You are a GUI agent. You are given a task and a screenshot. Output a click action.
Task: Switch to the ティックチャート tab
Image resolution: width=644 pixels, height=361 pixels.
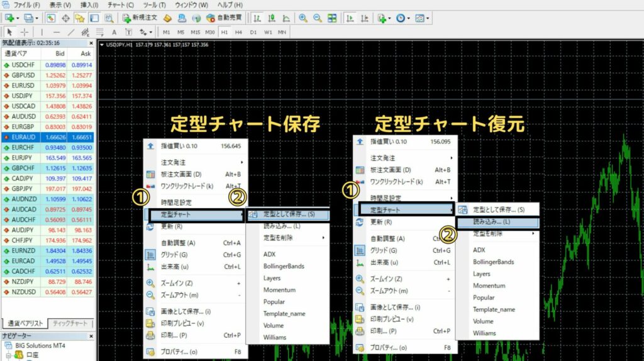click(70, 323)
